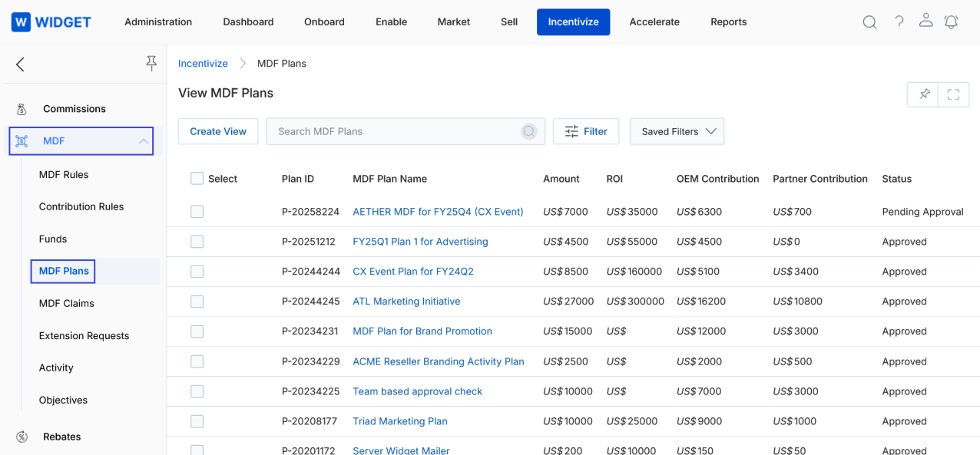Viewport: 980px width, 455px height.
Task: Open the Enable menu
Action: 391,22
